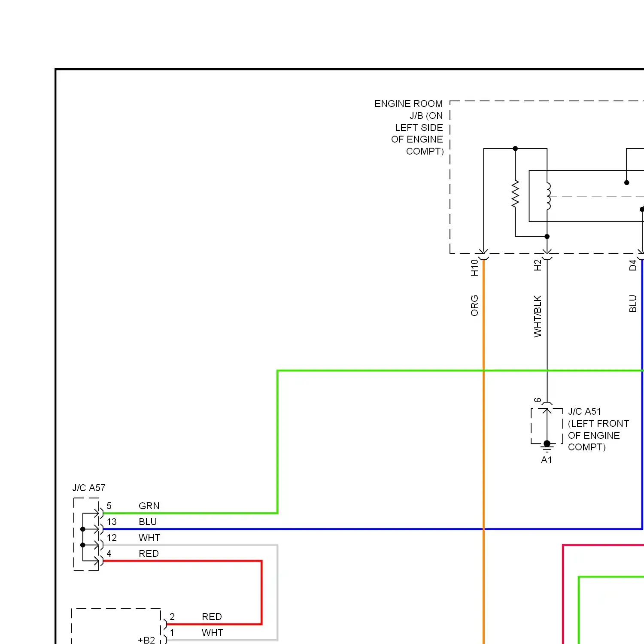Click the WHT label at pin 12
644x644 pixels.
pyautogui.click(x=149, y=538)
